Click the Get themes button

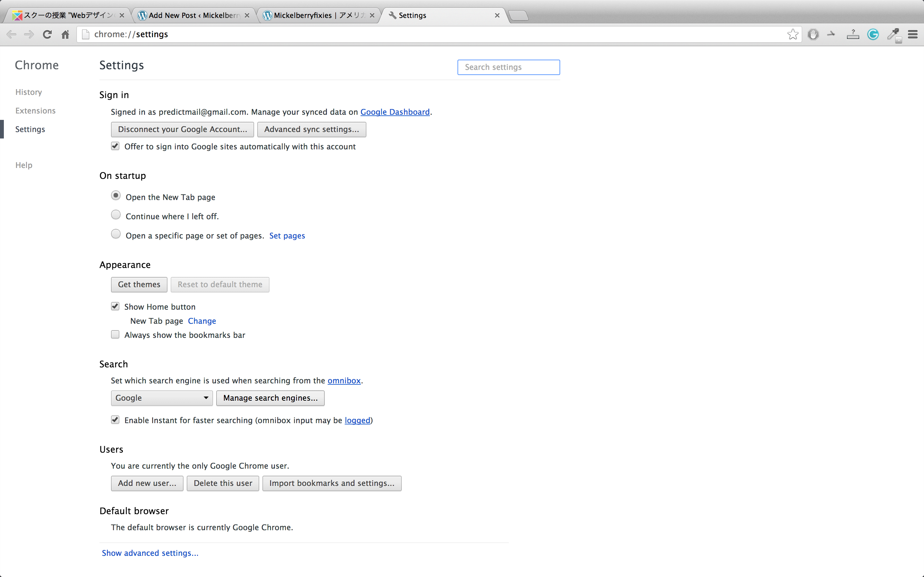tap(139, 285)
